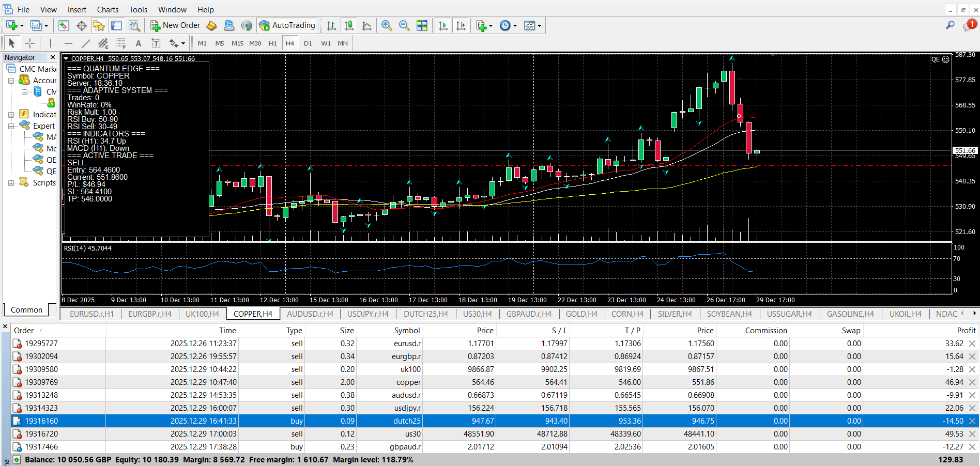This screenshot has width=980, height=466.
Task: Select the Text annotation tool
Action: pyautogui.click(x=138, y=43)
